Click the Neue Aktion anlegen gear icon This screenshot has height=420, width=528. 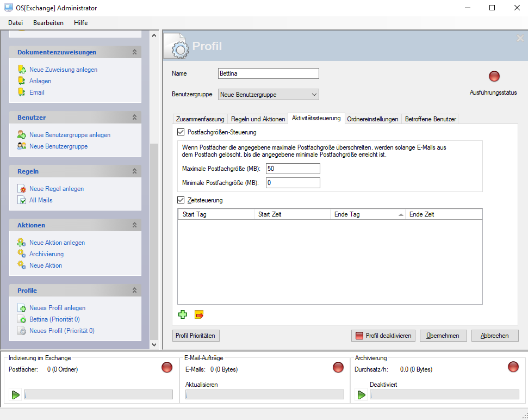coord(22,243)
